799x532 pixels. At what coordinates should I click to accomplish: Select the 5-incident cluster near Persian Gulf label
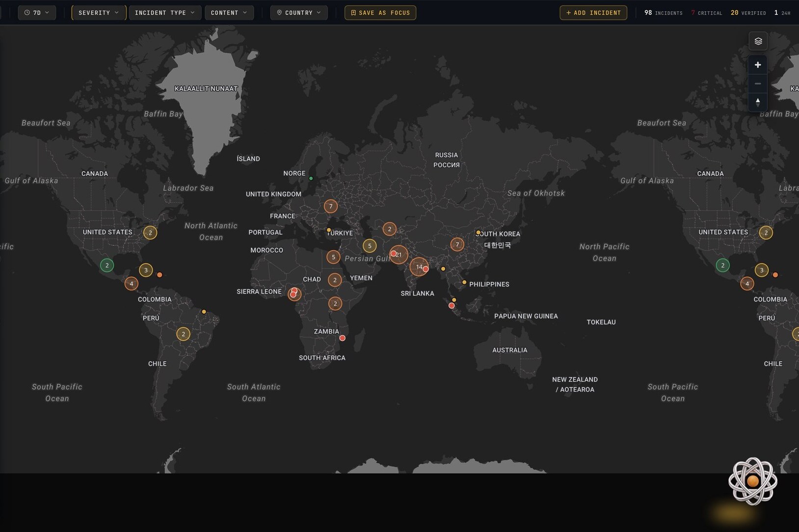(x=370, y=246)
